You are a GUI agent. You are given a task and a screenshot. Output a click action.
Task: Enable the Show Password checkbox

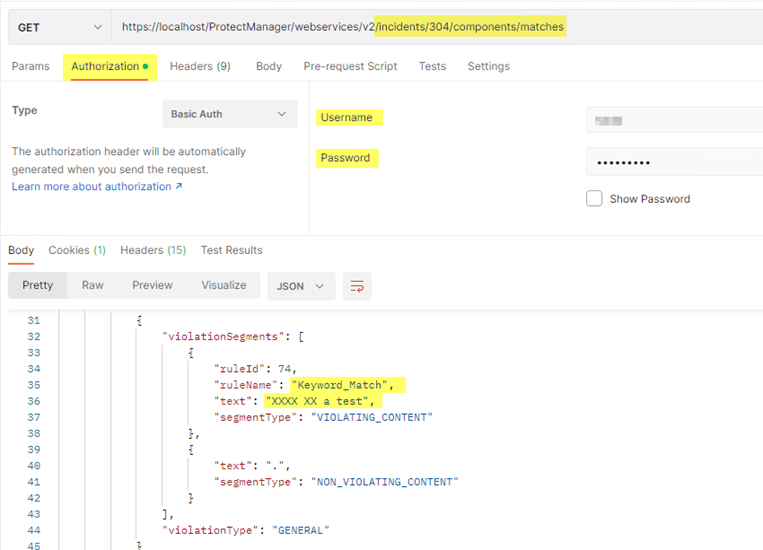(x=594, y=199)
